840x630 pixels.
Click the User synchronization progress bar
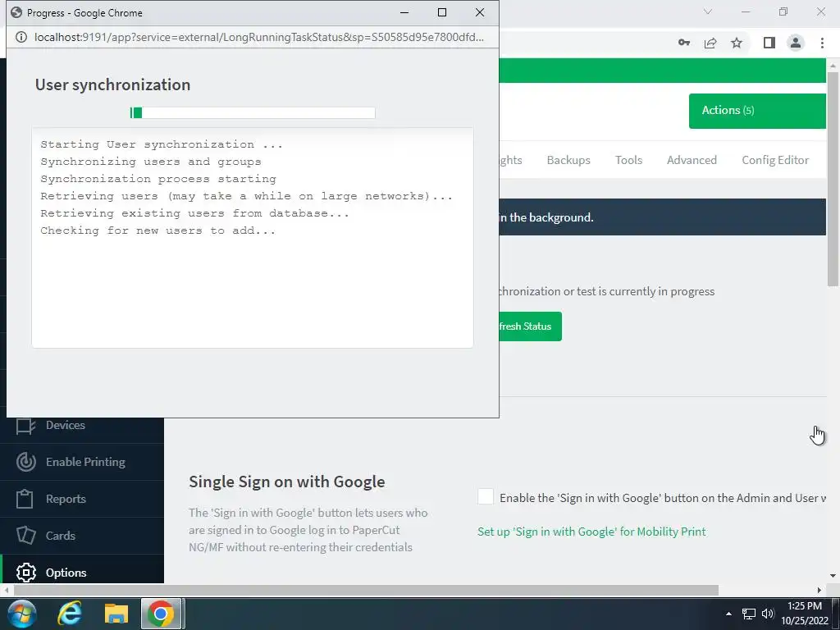tap(253, 112)
